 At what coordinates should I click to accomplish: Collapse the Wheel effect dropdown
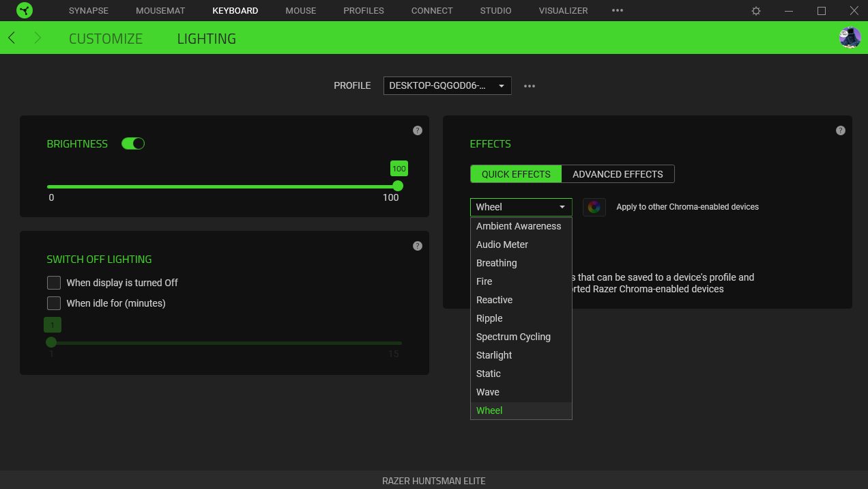521,207
